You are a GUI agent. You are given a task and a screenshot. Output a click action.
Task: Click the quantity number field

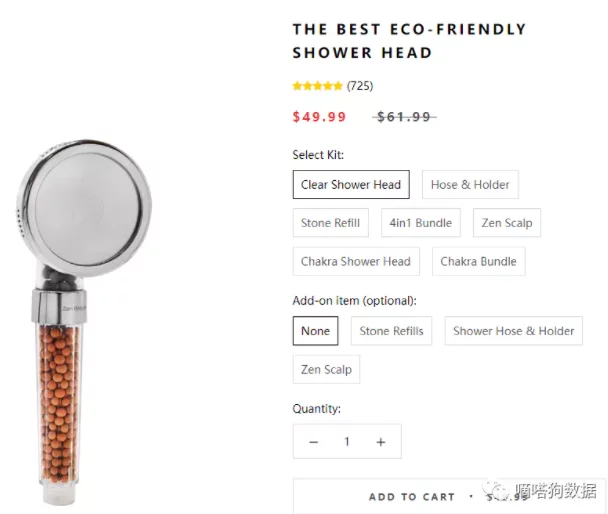coord(347,442)
